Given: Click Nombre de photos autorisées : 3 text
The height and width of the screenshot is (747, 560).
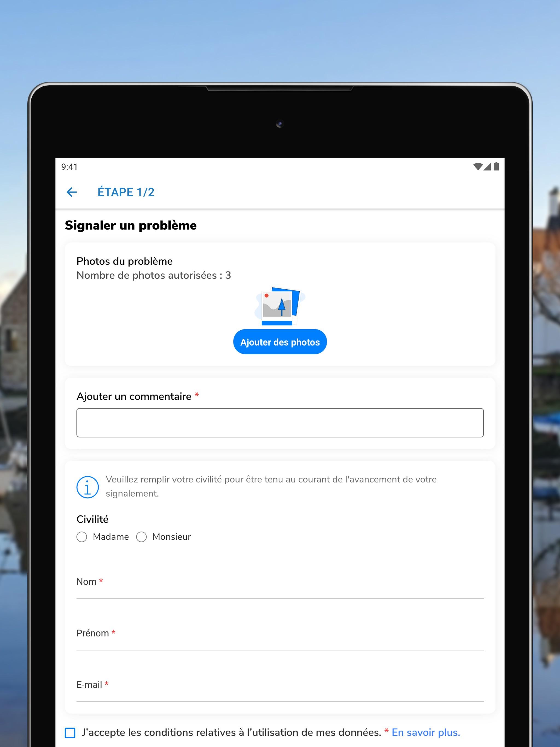Looking at the screenshot, I should pos(154,275).
